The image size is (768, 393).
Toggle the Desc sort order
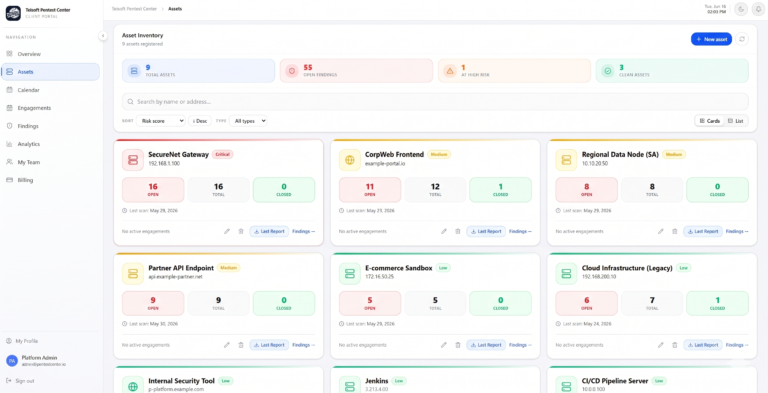(200, 121)
